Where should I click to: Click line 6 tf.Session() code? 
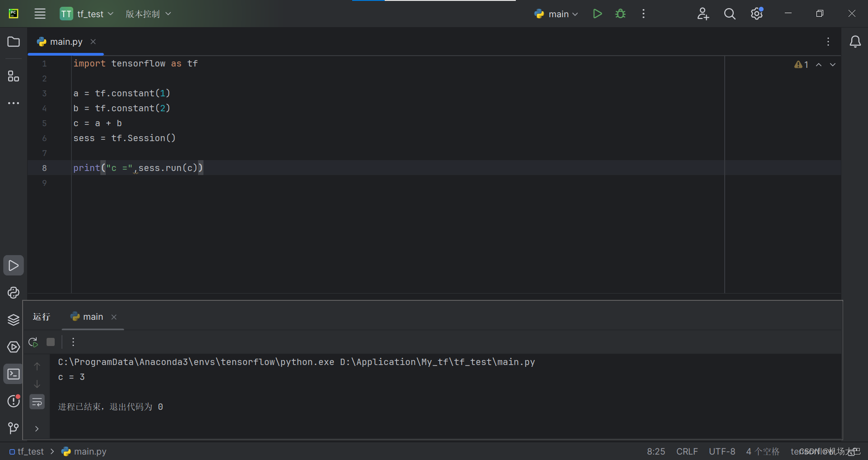[x=124, y=138]
